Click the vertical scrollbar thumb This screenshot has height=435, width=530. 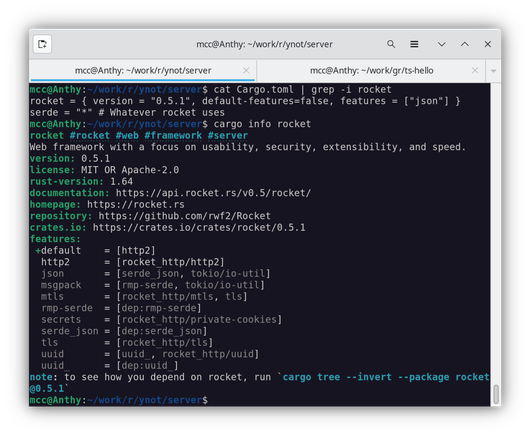point(496,394)
